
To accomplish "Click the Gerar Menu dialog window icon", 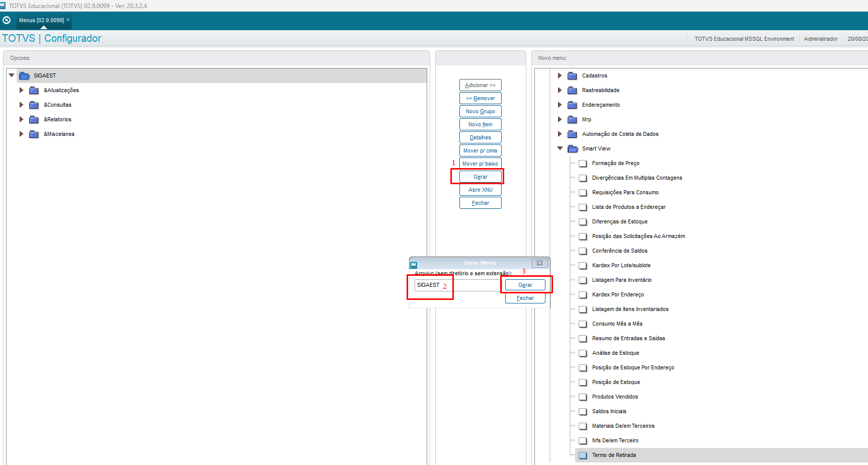I will [414, 265].
